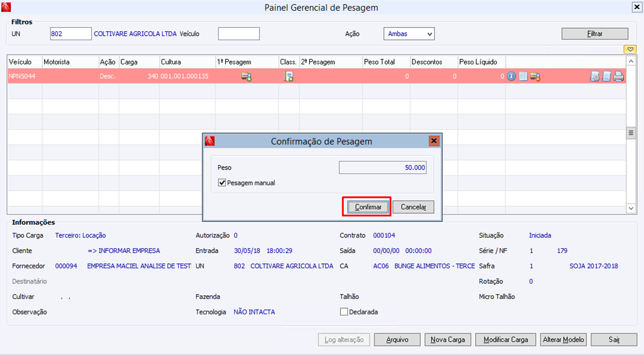This screenshot has height=355, width=644.
Task: Click the truck remove icon in NPN5044 row
Action: click(x=535, y=77)
